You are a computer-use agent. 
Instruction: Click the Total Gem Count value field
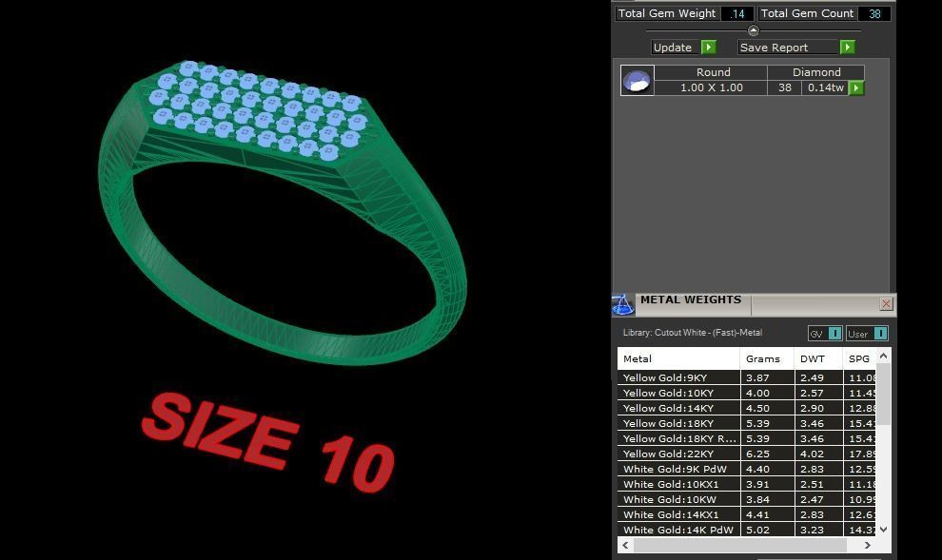coord(874,13)
